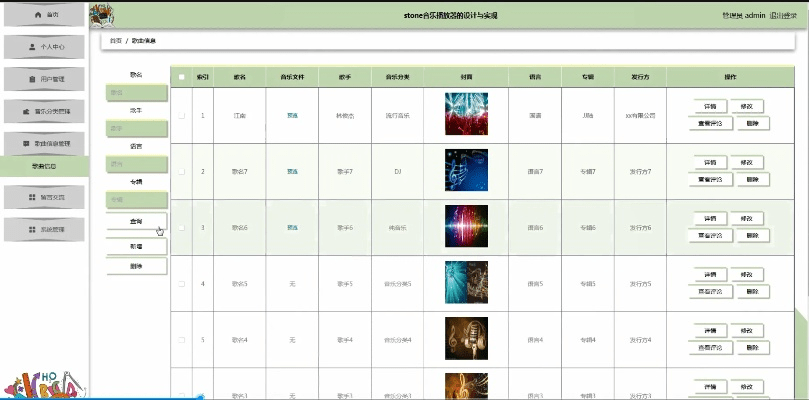Click 退出登录 logout link
809x400 pixels.
coord(787,16)
